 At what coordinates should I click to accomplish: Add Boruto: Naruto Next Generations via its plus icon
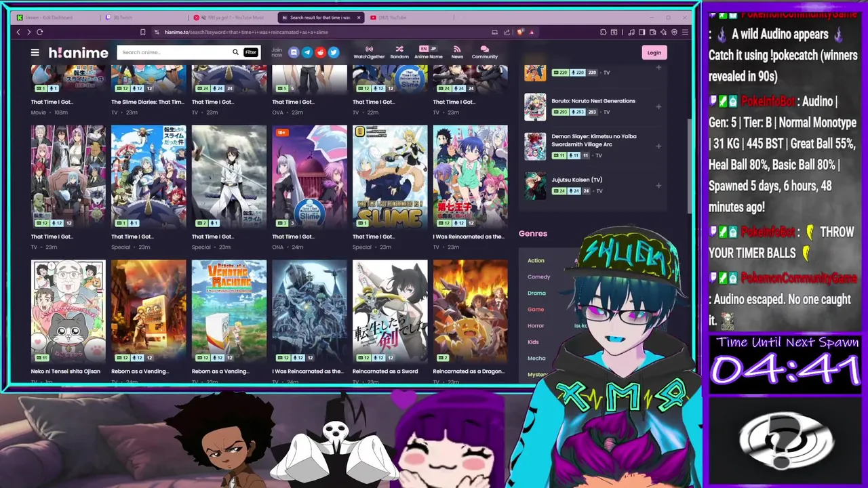(x=658, y=106)
